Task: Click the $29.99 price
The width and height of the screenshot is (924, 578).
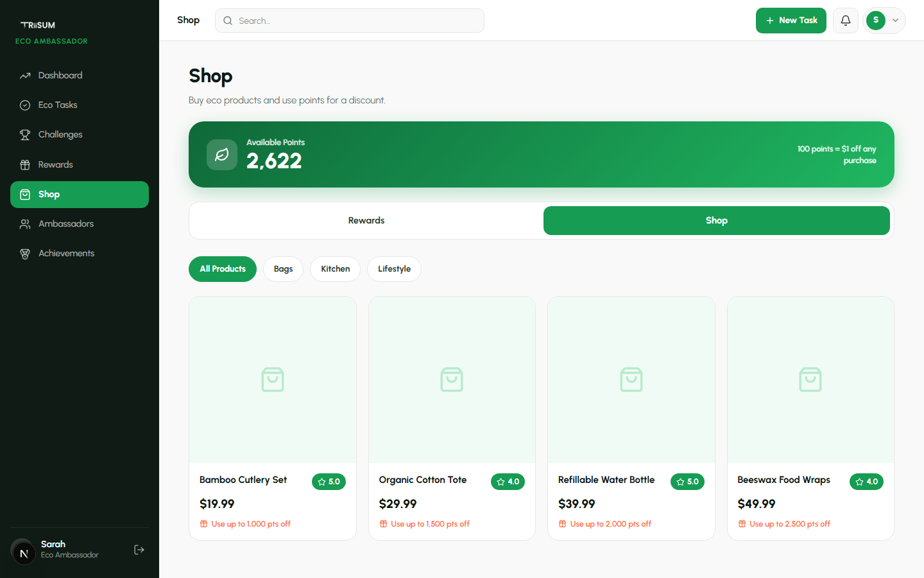Action: (398, 504)
